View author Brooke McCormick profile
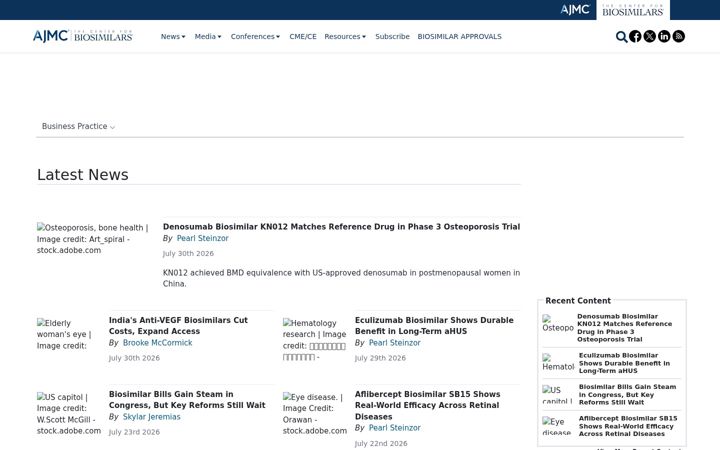720x450 pixels. tap(158, 343)
